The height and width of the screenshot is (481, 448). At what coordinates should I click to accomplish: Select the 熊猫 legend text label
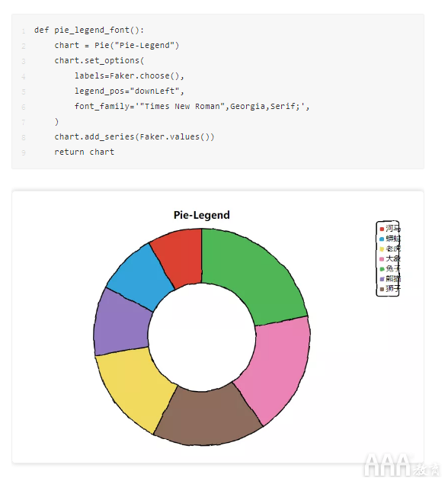pyautogui.click(x=393, y=278)
